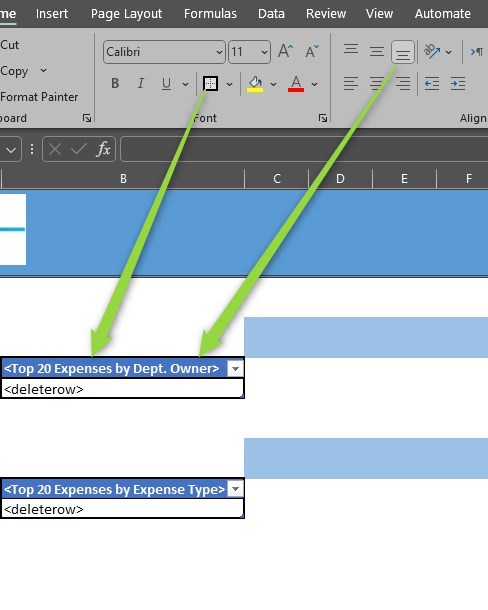Viewport: 488px width, 610px height.
Task: Select Bottom Align icon
Action: click(403, 52)
